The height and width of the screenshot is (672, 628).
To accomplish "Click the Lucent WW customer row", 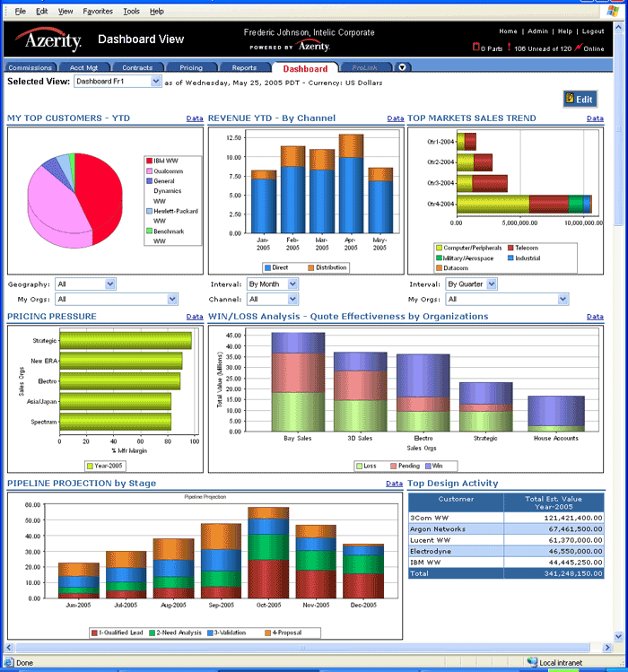I will [x=506, y=540].
